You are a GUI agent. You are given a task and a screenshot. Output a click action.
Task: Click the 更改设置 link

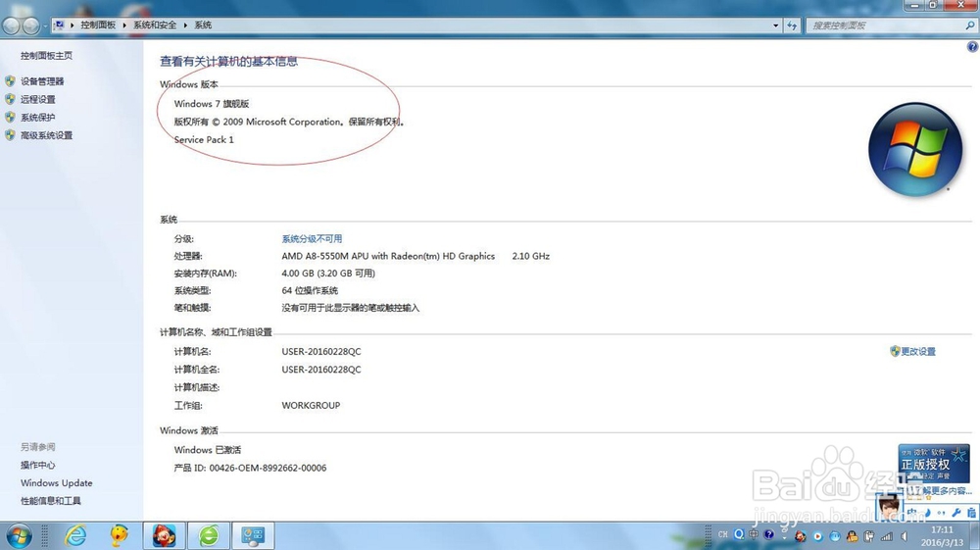pyautogui.click(x=918, y=351)
